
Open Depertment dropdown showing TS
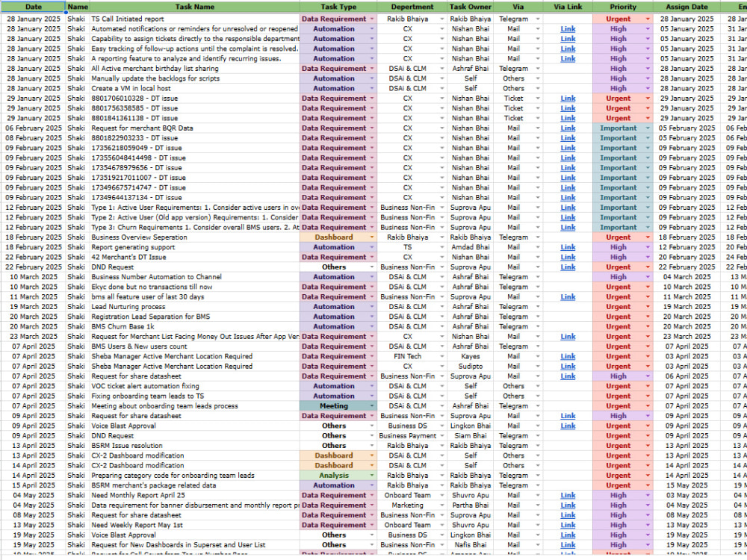click(x=442, y=247)
